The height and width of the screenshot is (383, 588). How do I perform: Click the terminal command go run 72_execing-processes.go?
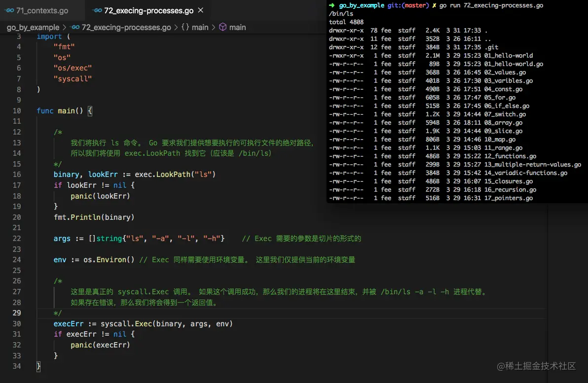tap(491, 5)
